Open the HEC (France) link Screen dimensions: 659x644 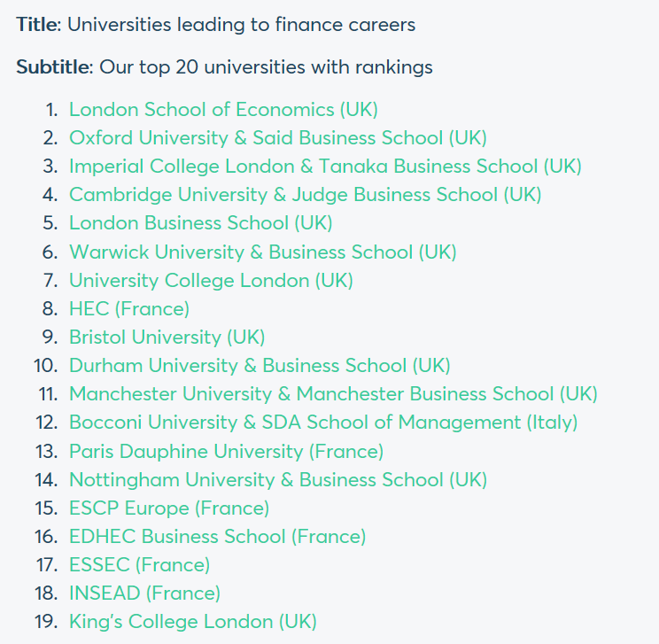129,309
